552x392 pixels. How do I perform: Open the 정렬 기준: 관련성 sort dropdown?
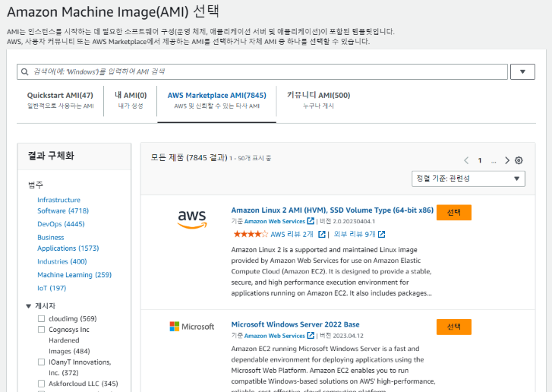pos(468,179)
